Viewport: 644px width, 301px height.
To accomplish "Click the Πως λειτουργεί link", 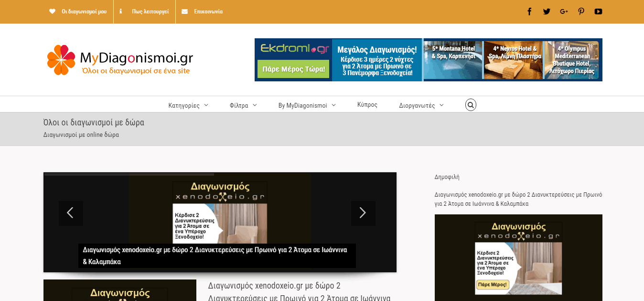I will [150, 11].
